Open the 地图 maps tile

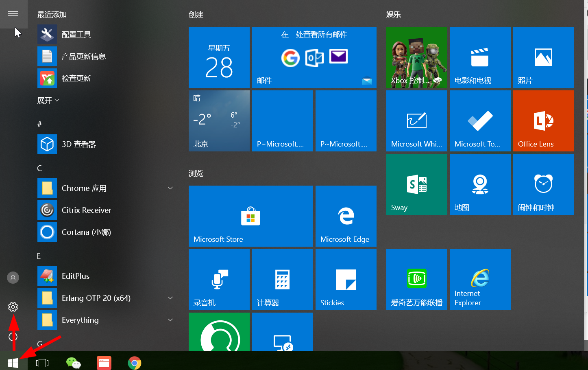480,184
